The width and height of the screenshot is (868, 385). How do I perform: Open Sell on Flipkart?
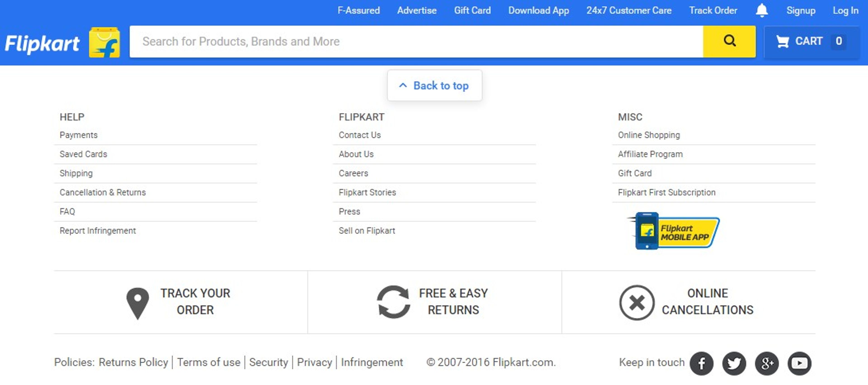367,231
